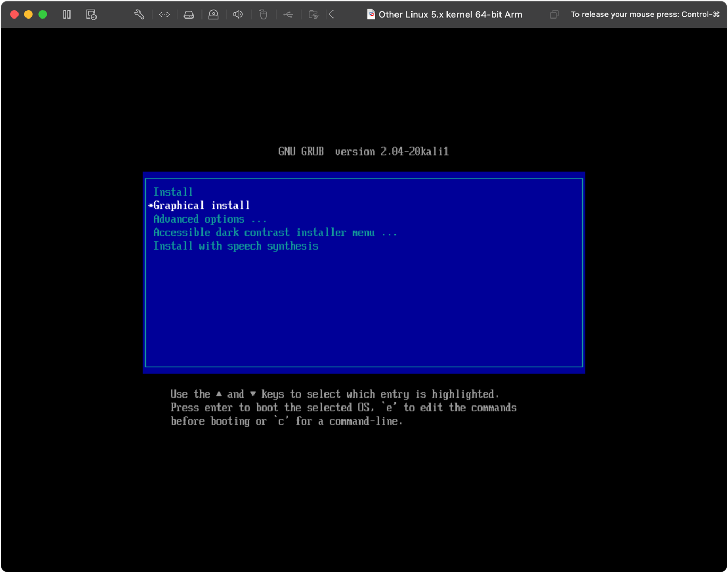The image size is (728, 573).
Task: Click the shared folders icon
Action: 313,14
